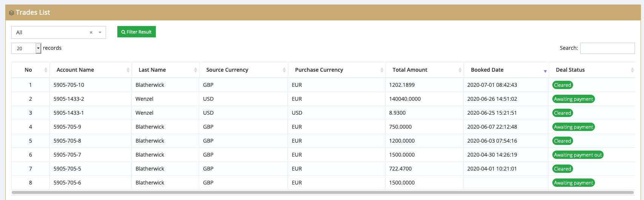Open the 20 records per page dropdown
The image size is (644, 200).
[38, 48]
